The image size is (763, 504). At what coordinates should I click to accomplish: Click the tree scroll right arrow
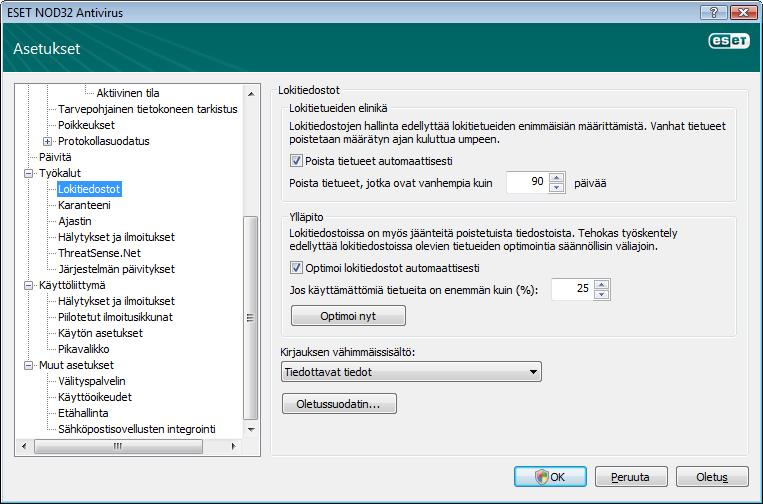(234, 446)
